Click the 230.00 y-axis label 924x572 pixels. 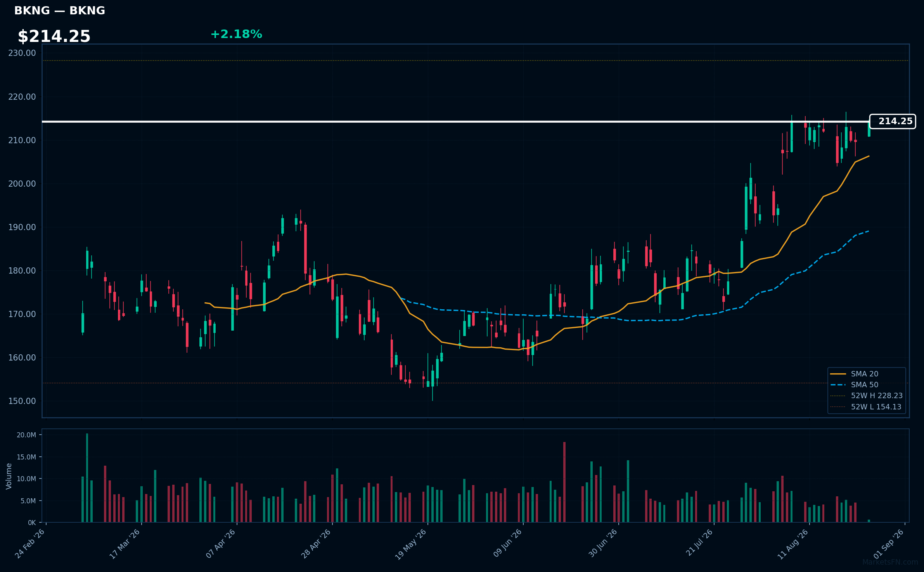point(22,53)
